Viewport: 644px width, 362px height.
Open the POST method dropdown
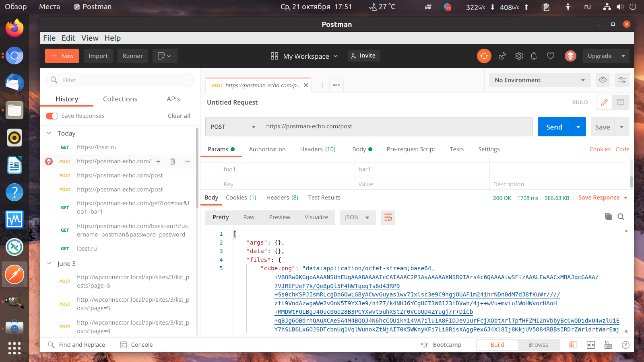click(x=233, y=127)
